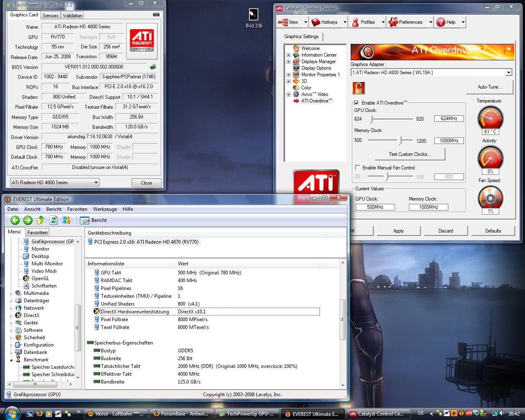This screenshot has height=420, width=525.
Task: Click the 624MHz GPU clock field
Action: (449, 119)
